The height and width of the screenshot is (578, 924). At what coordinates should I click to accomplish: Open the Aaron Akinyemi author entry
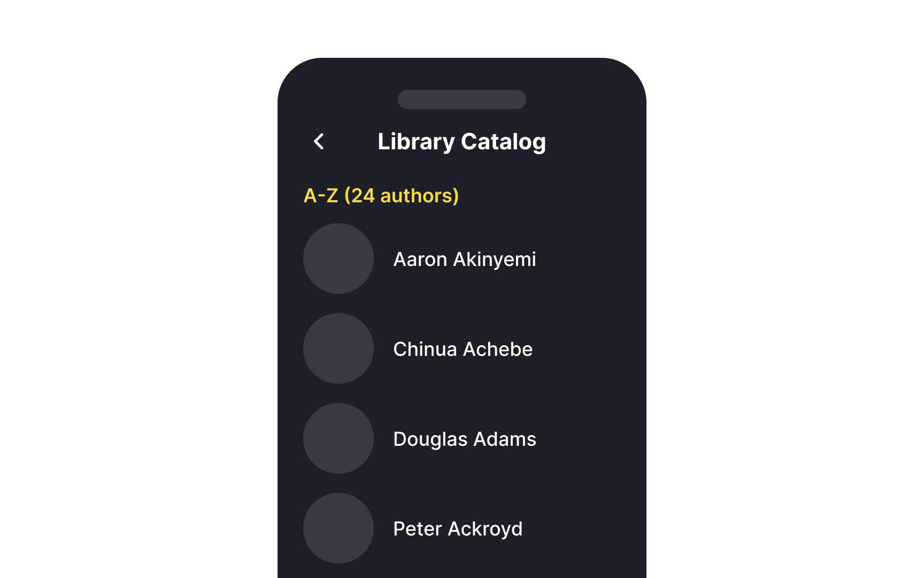[465, 258]
